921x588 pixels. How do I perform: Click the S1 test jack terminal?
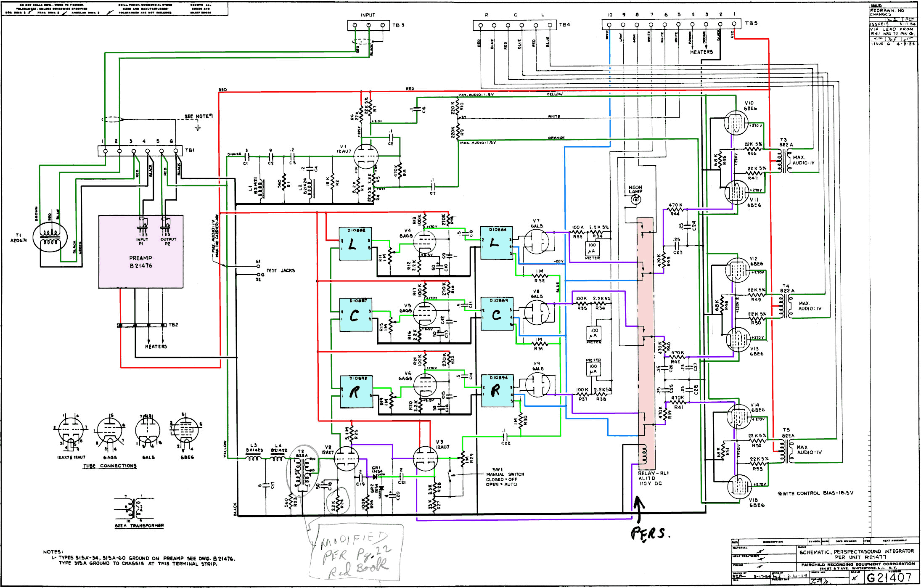tap(257, 266)
